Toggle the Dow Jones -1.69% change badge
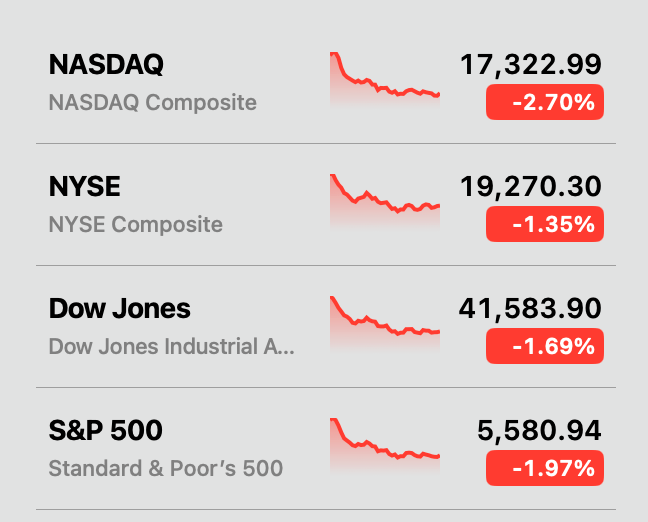Screen dimensions: 648x522 coord(545,346)
